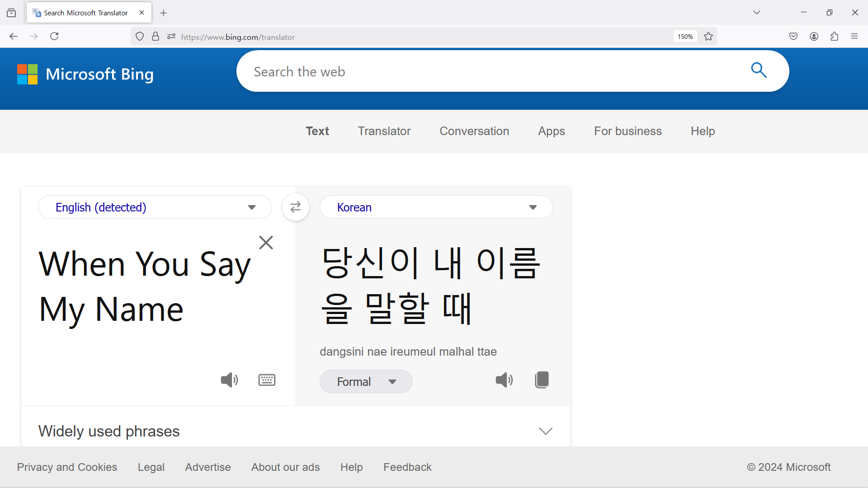This screenshot has height=488, width=868.
Task: Focus the Search the web field
Action: [x=488, y=72]
